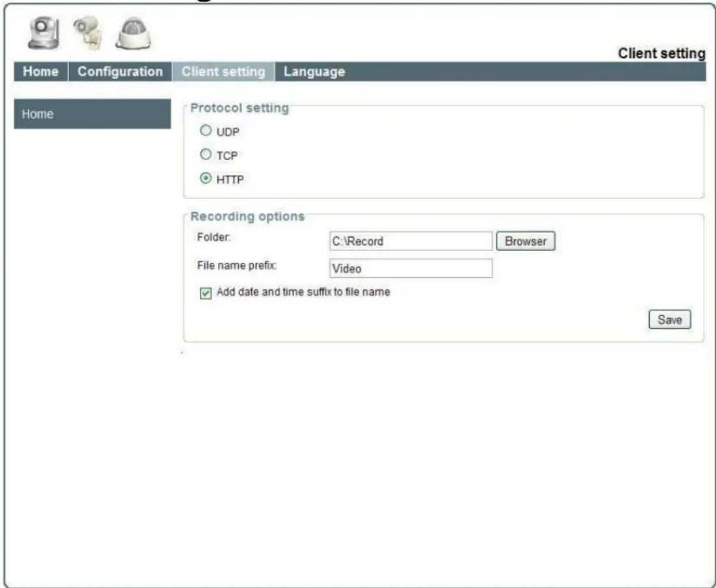
Task: Click the File name prefix: label
Action: [x=236, y=265]
